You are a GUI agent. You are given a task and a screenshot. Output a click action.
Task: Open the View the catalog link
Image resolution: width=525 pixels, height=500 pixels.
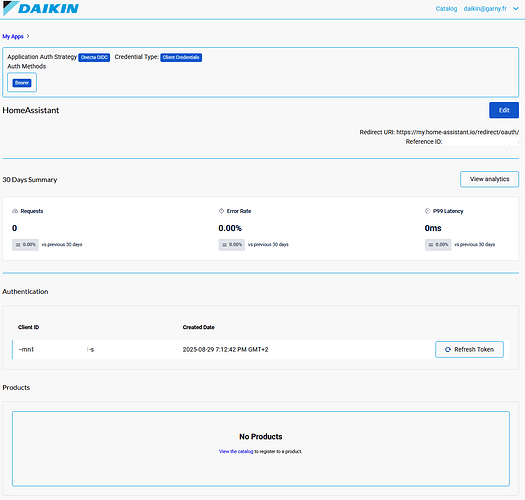pos(236,451)
